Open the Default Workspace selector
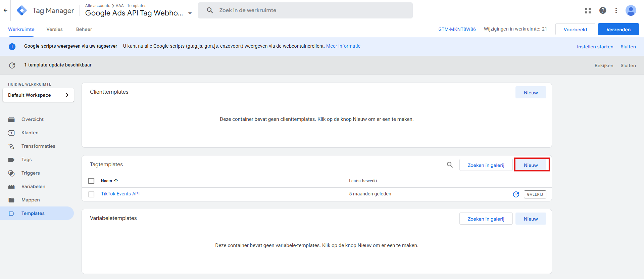Viewport: 644px width, 279px height. (x=38, y=95)
